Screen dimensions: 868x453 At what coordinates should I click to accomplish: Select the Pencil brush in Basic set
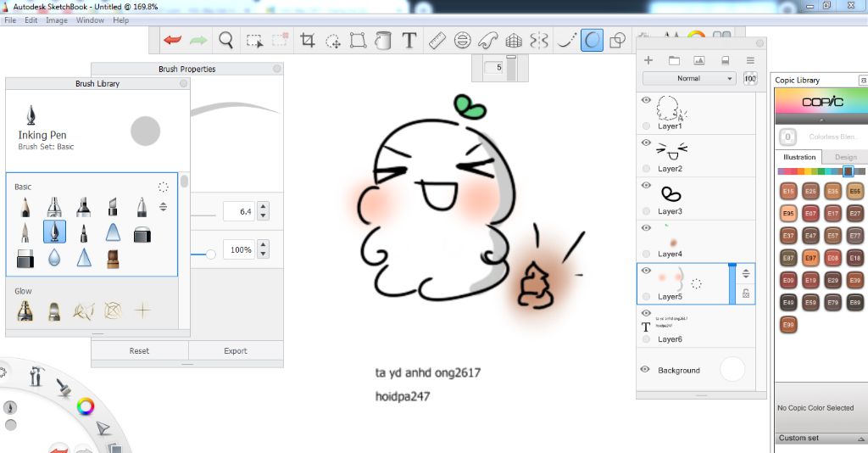pos(25,208)
